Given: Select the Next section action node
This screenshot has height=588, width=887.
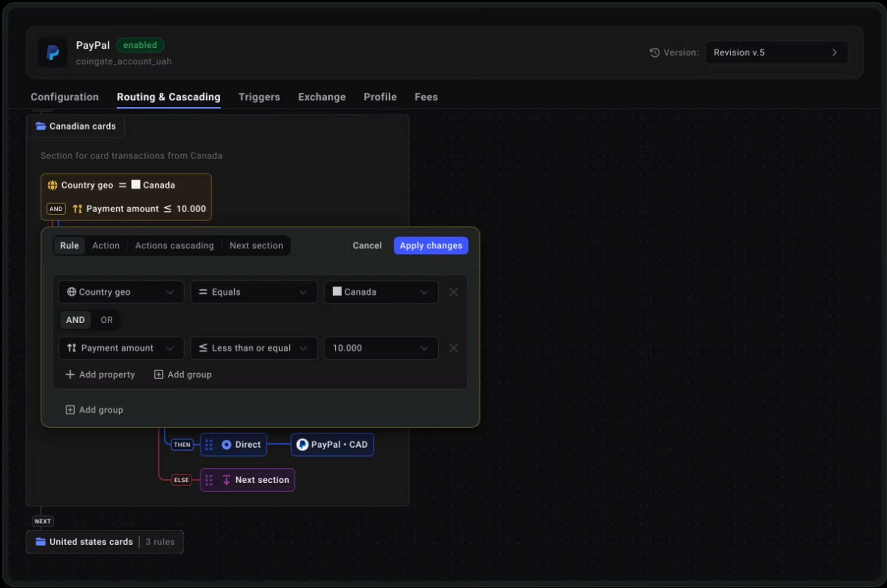Looking at the screenshot, I should pyautogui.click(x=247, y=480).
